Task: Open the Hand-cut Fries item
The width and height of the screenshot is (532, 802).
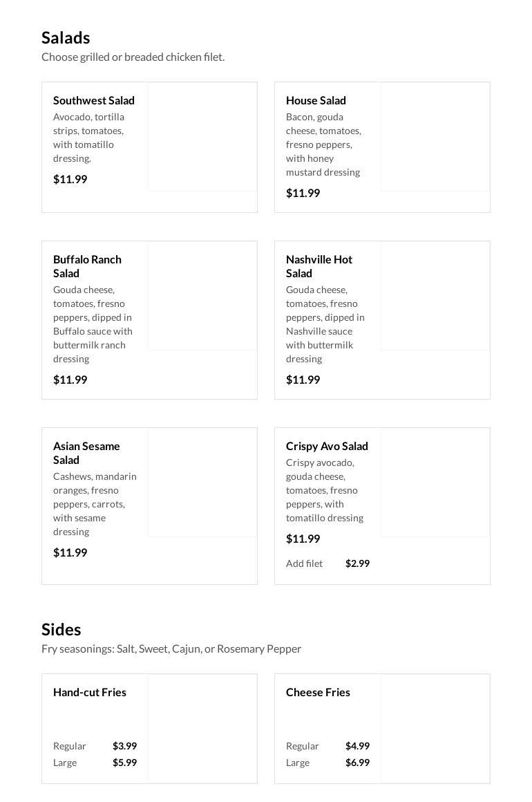Action: tap(90, 692)
